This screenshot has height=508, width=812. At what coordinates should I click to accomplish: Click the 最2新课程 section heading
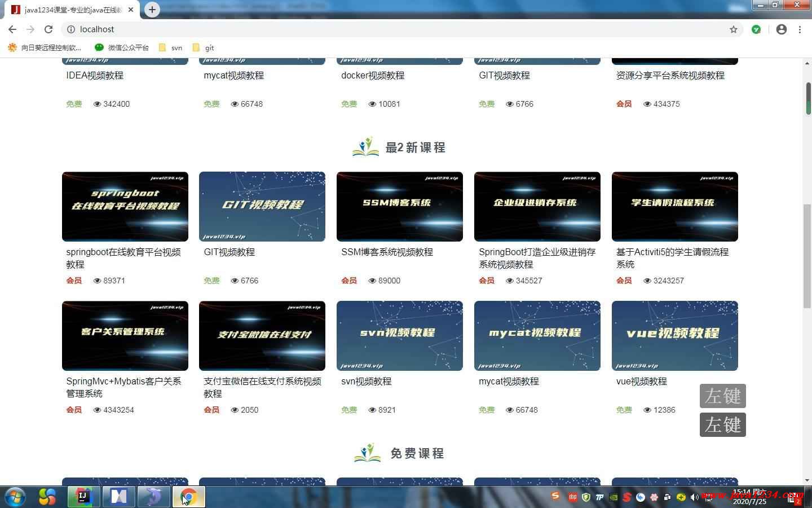click(x=416, y=147)
